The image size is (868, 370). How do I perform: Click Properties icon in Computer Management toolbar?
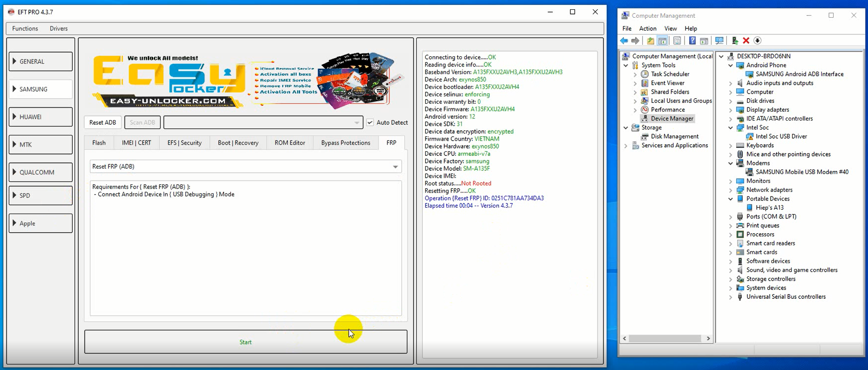click(x=677, y=41)
